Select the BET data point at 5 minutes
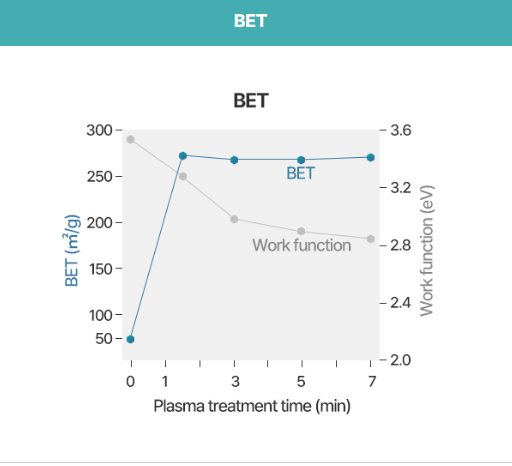Viewport: 512px width, 466px height. click(x=301, y=160)
